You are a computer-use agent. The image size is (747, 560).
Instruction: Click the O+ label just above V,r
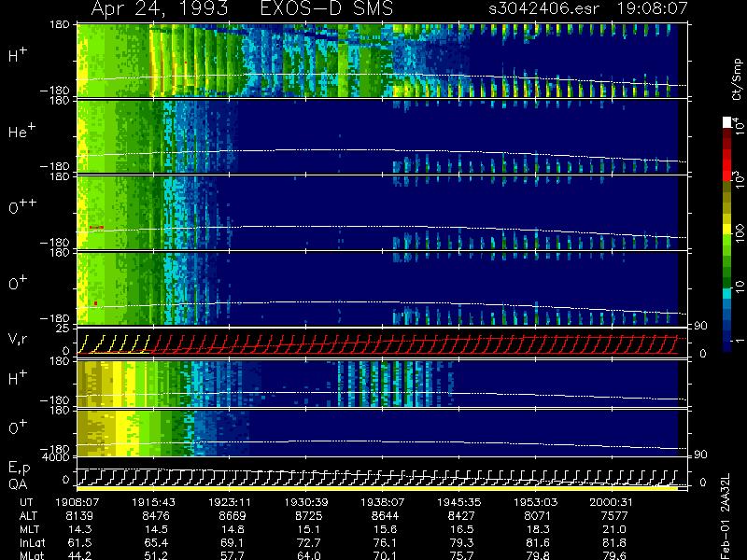point(18,283)
